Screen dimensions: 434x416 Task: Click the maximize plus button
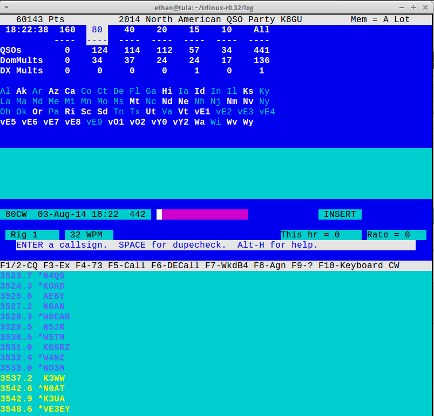point(413,7)
